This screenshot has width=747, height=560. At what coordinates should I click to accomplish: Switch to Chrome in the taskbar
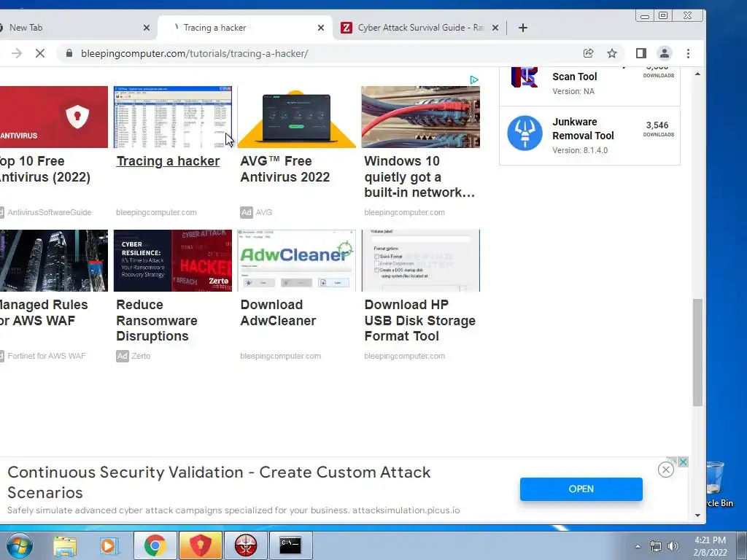click(x=155, y=545)
